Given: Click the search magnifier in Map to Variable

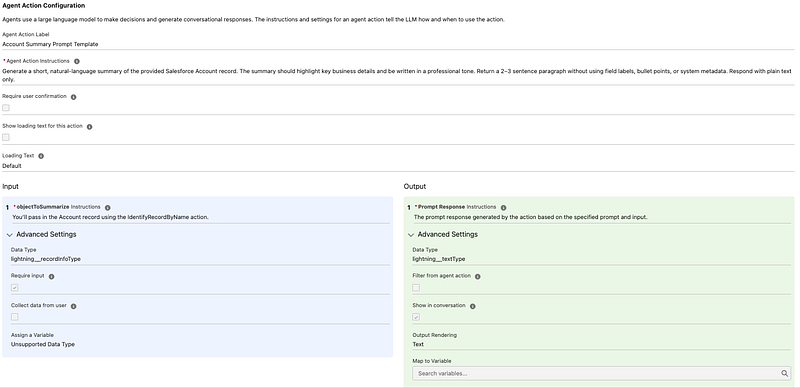Looking at the screenshot, I should pos(785,374).
